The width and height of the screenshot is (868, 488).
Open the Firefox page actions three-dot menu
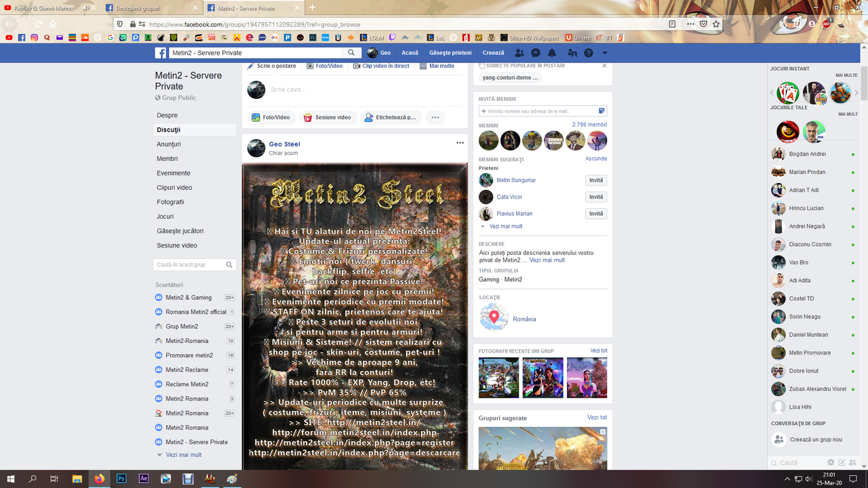(x=690, y=24)
